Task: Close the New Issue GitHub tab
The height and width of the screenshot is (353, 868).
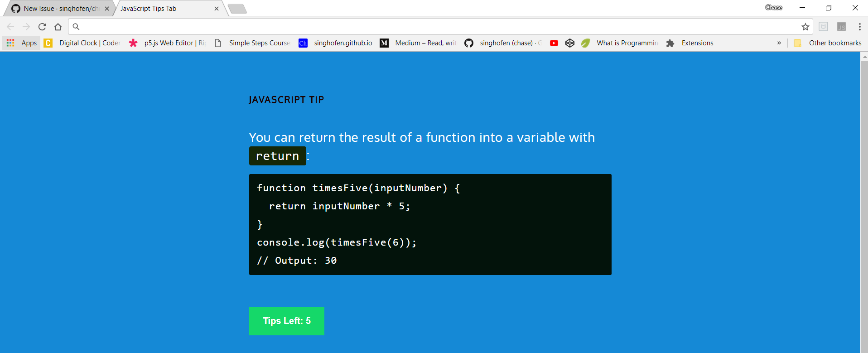Action: [x=107, y=9]
